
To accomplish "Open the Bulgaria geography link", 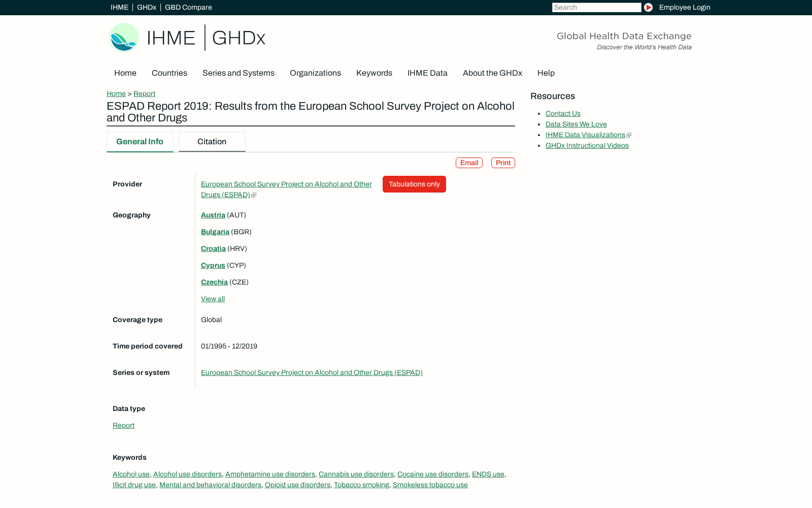I will pos(215,232).
